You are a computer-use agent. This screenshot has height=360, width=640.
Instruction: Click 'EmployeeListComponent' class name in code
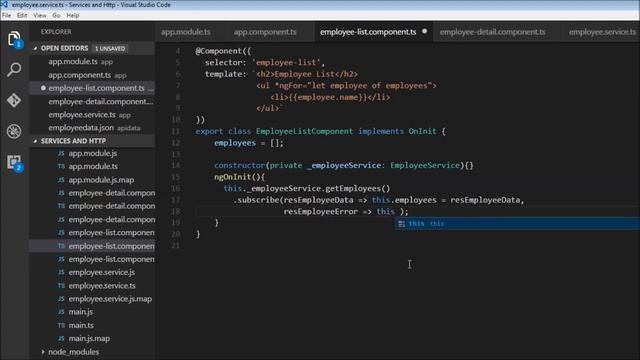pyautogui.click(x=304, y=131)
